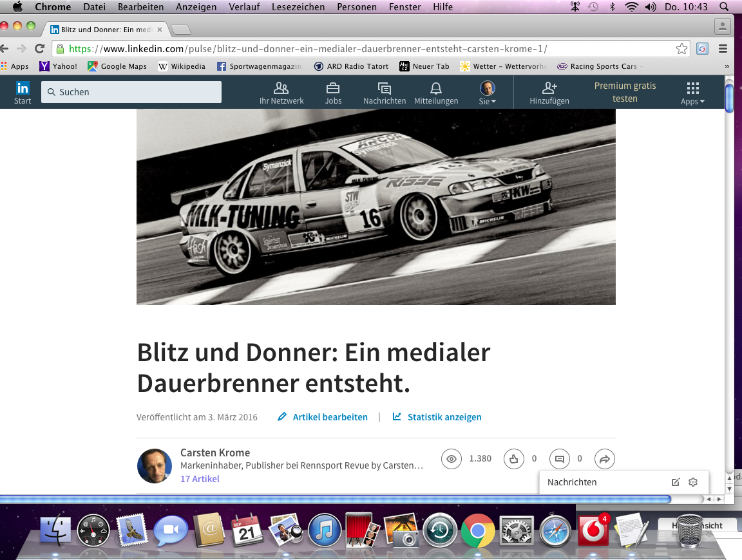Open Time Machine in the Dock
The height and width of the screenshot is (560, 742).
pyautogui.click(x=440, y=530)
